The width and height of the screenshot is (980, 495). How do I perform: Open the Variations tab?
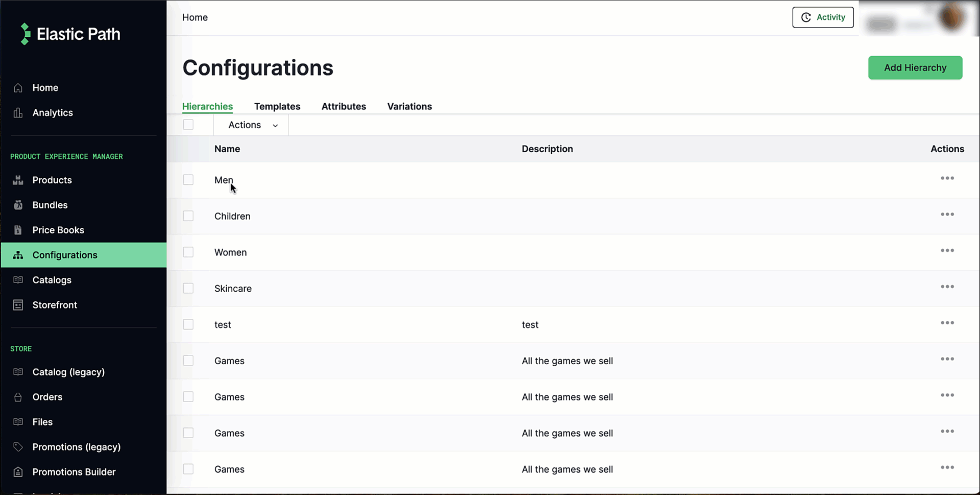click(x=409, y=106)
